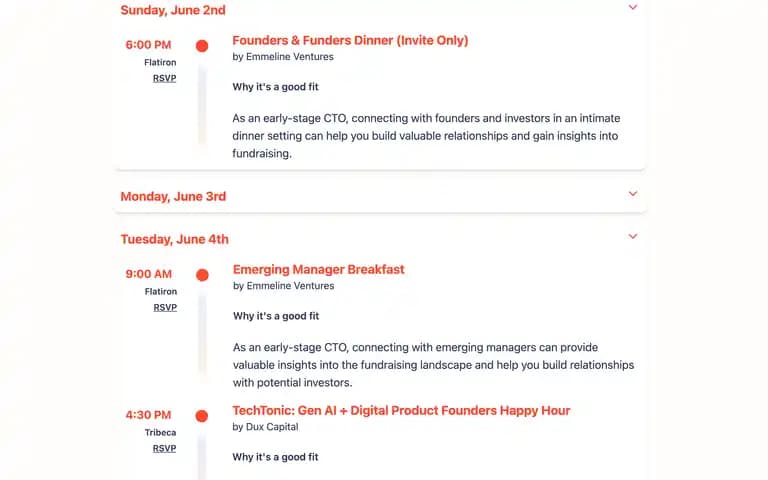Viewport: 768px width, 480px height.
Task: Collapse the Sunday, June 2nd section chevron
Action: click(x=633, y=7)
